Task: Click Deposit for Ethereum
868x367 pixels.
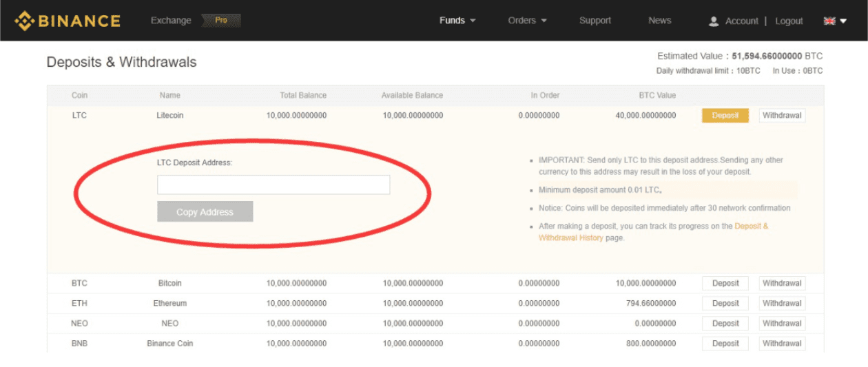Action: tap(725, 303)
